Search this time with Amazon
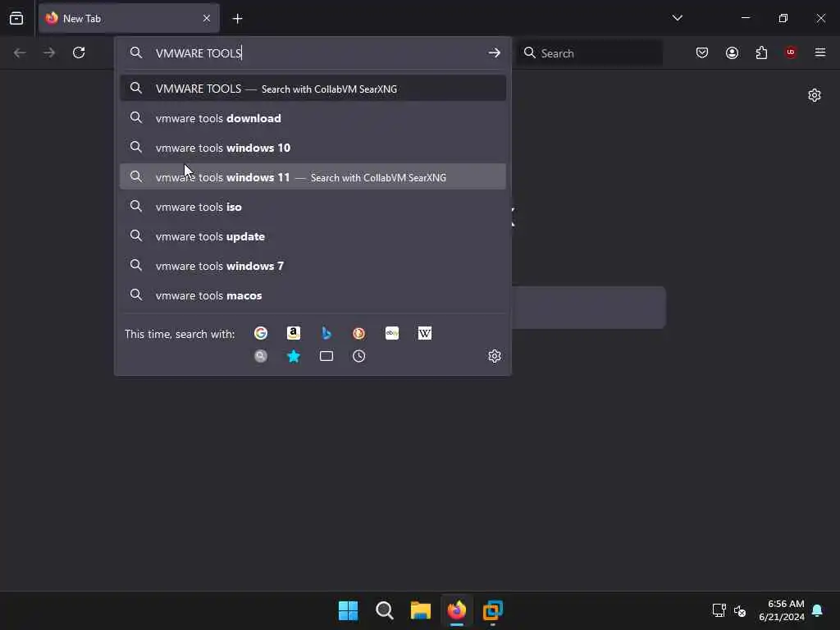 point(294,333)
